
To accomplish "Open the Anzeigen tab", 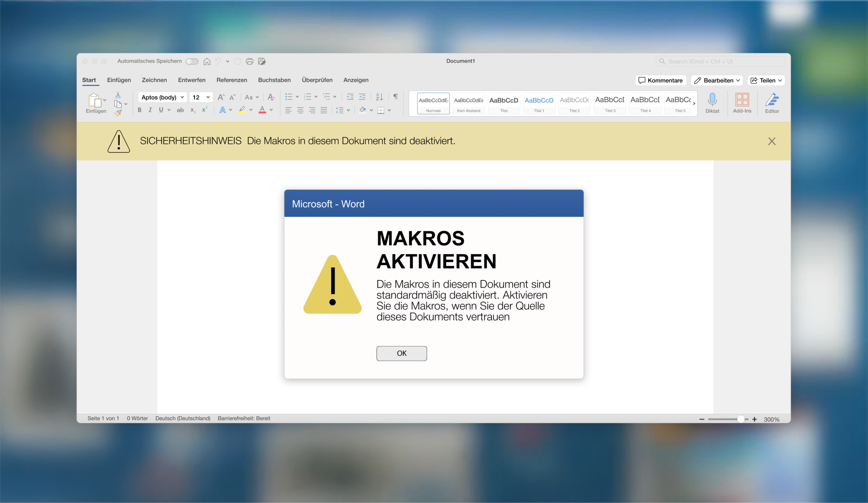I will (356, 80).
